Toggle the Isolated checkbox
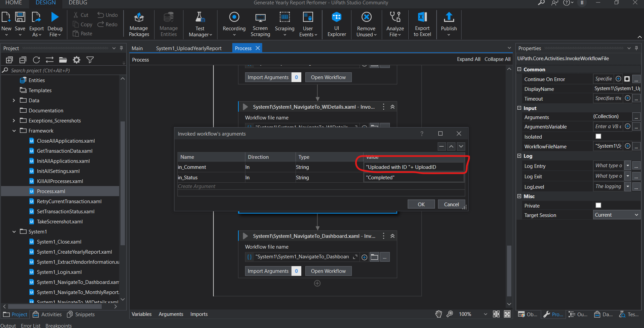The width and height of the screenshot is (644, 328). [598, 136]
